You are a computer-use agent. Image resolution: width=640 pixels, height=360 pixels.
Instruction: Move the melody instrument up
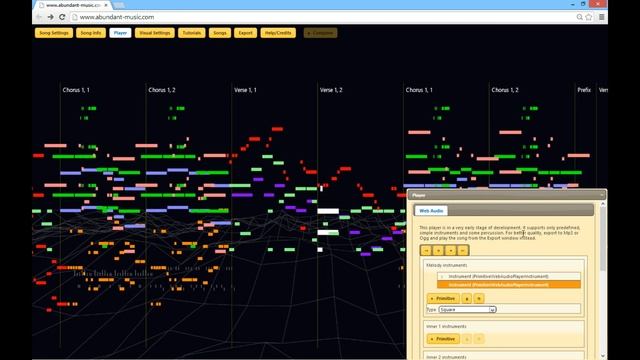(x=467, y=298)
